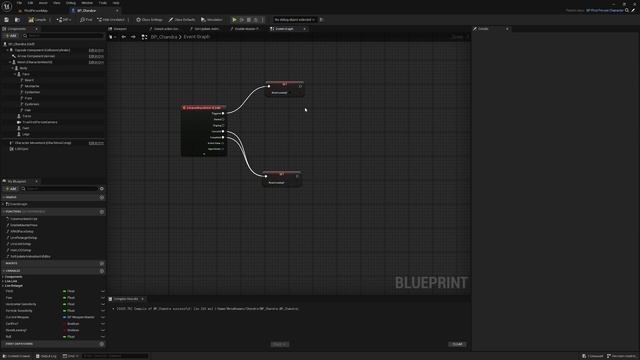Collapse the Face component tree row

click(x=16, y=74)
